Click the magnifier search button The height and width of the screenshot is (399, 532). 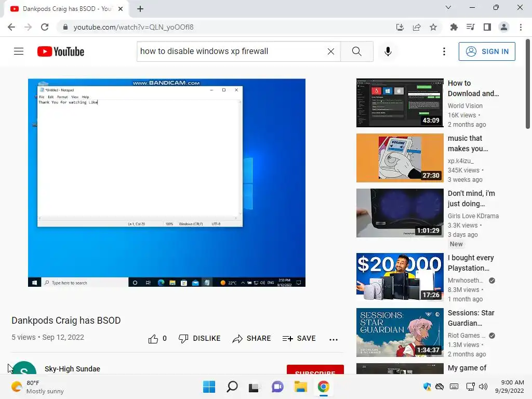356,51
